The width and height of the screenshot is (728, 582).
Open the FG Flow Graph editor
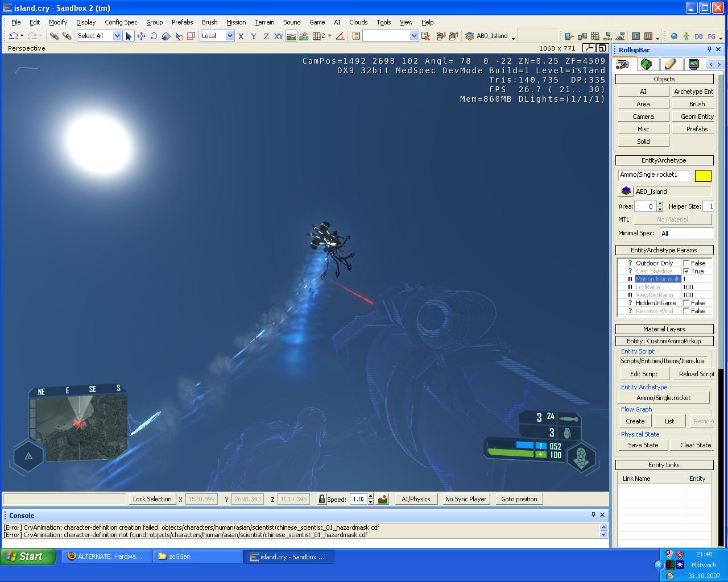point(712,36)
